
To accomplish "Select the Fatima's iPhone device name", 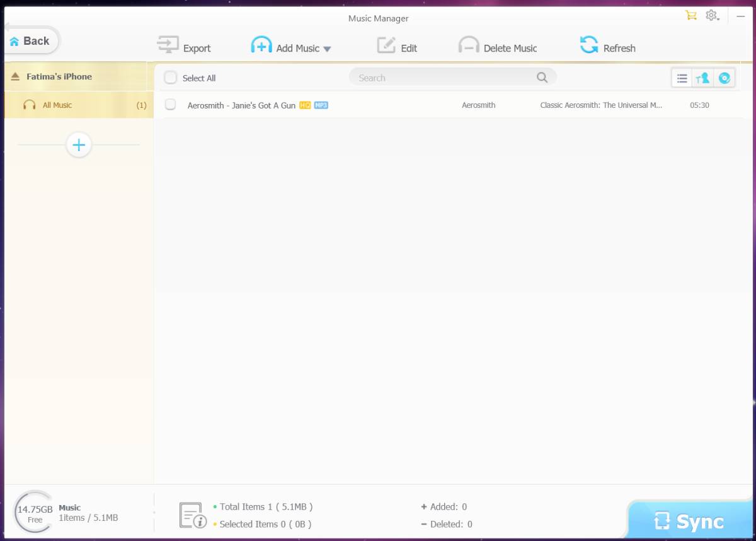I will [59, 76].
